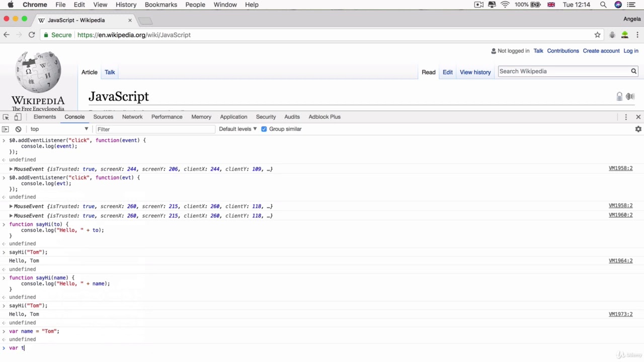Screen dimensions: 644x362
Task: Expand the MouseEvent logged from VM1958:2 screenX 260
Action: (11, 206)
